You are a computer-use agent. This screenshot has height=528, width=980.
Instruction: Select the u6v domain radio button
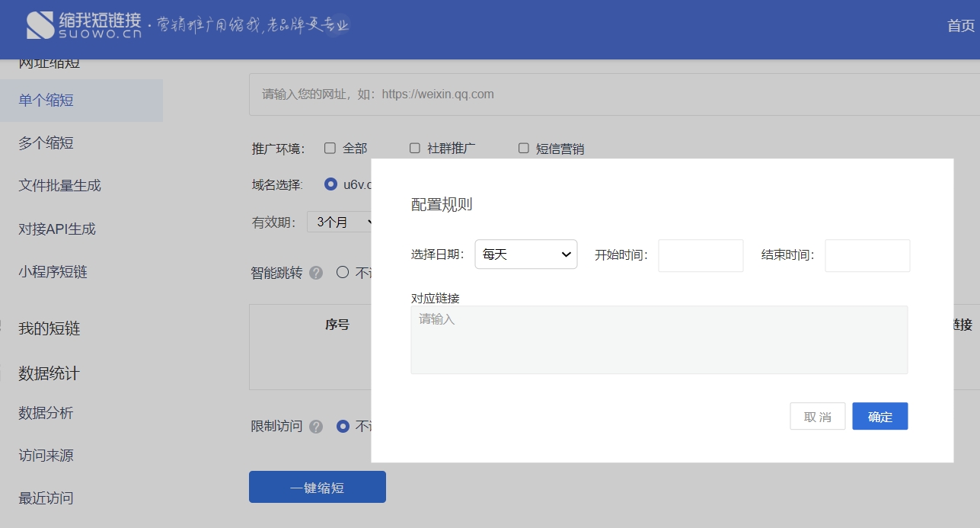pyautogui.click(x=330, y=184)
